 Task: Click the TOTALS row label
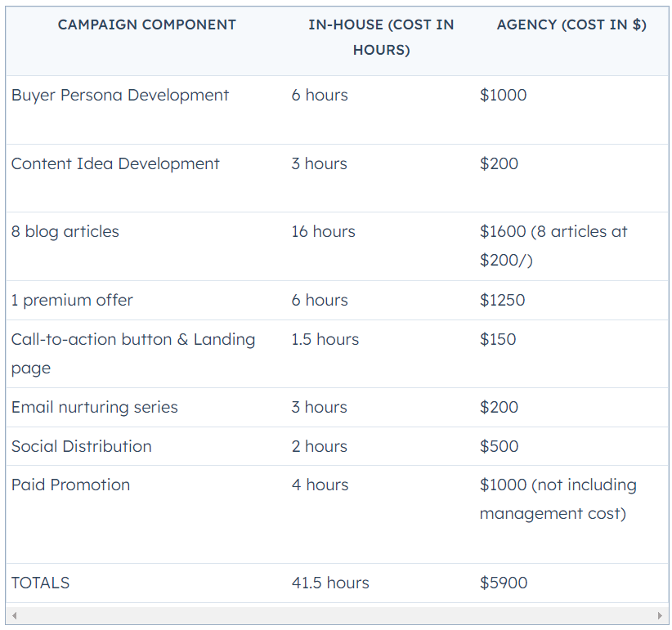click(40, 583)
